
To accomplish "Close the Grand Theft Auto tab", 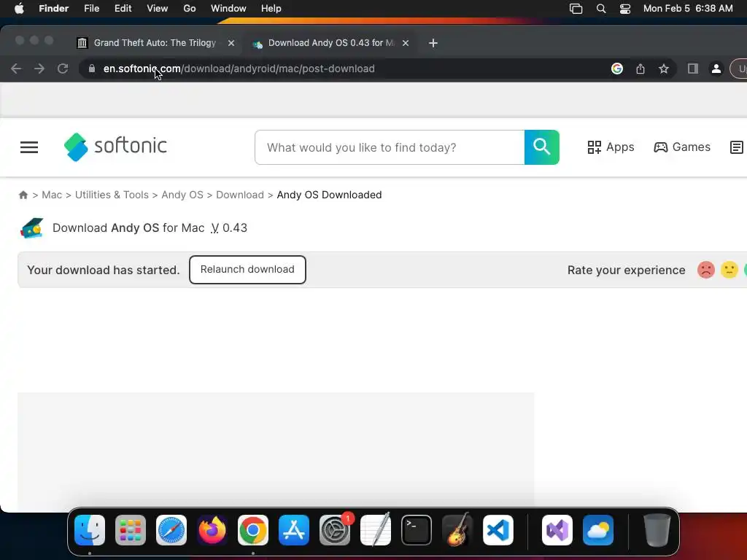I will (231, 43).
